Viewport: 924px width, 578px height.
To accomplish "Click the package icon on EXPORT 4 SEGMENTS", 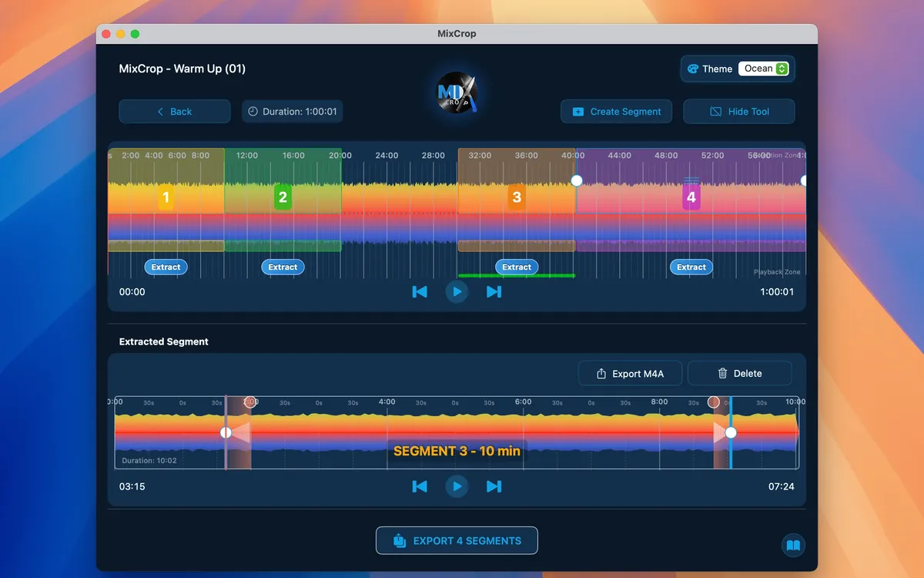I will click(399, 540).
